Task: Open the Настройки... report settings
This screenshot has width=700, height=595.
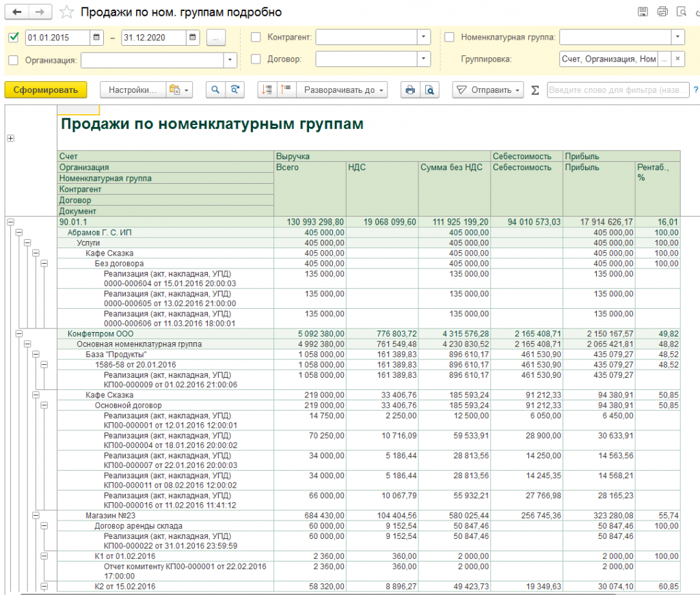Action: (x=133, y=89)
